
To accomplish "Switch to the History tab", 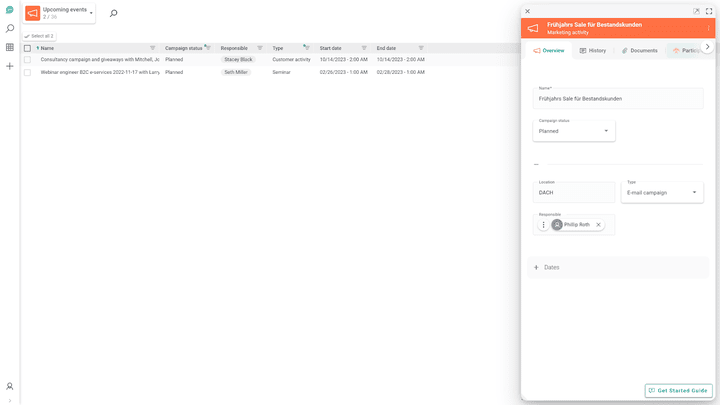I will click(x=592, y=50).
